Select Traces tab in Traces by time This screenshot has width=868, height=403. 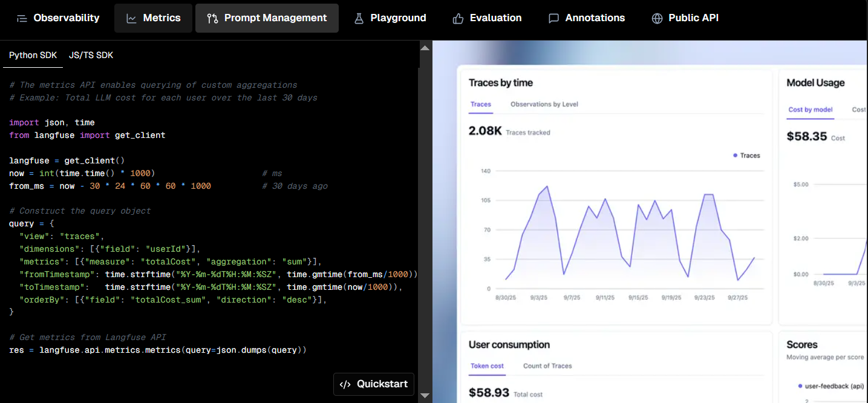pos(481,104)
